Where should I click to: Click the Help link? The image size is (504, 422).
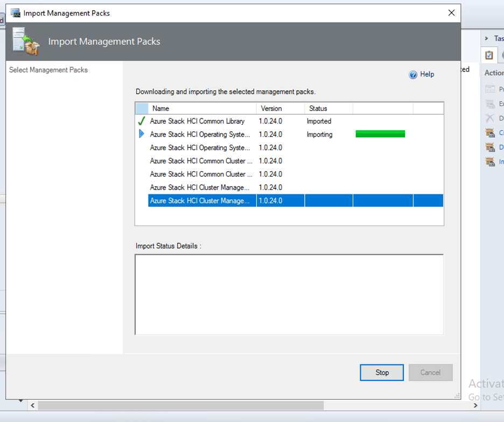(426, 74)
